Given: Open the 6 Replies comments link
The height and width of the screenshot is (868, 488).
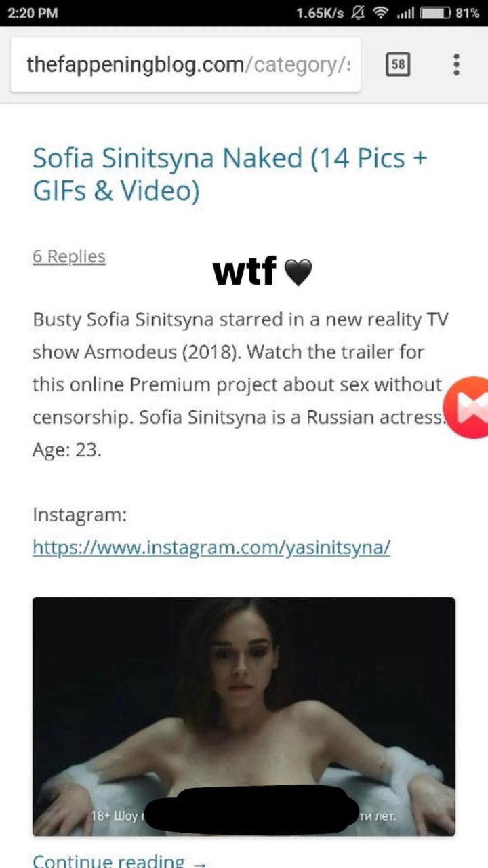Looking at the screenshot, I should (69, 256).
